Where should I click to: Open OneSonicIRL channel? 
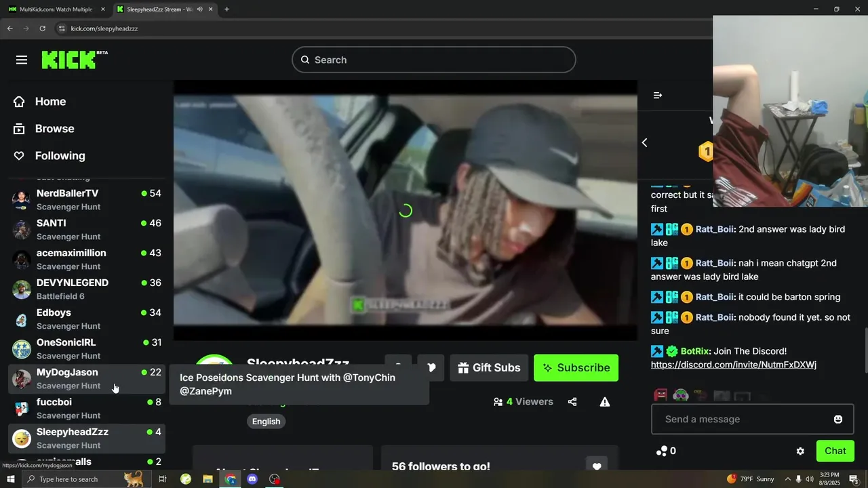click(87, 349)
